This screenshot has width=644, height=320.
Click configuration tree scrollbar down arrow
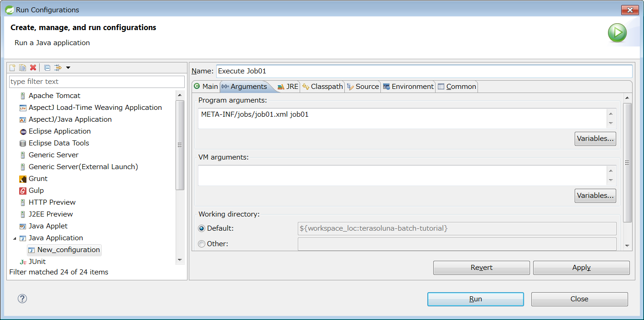tap(180, 260)
